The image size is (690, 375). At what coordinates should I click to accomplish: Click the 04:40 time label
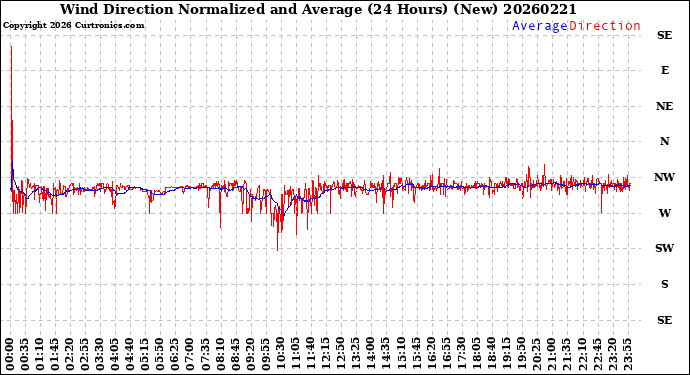(130, 355)
